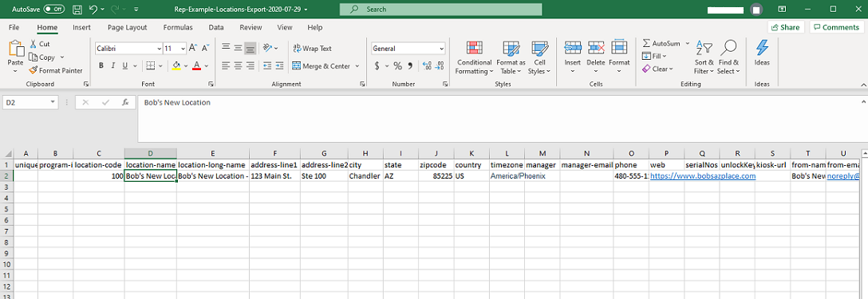The height and width of the screenshot is (299, 868).
Task: Click the Cut scissors icon
Action: pos(34,44)
